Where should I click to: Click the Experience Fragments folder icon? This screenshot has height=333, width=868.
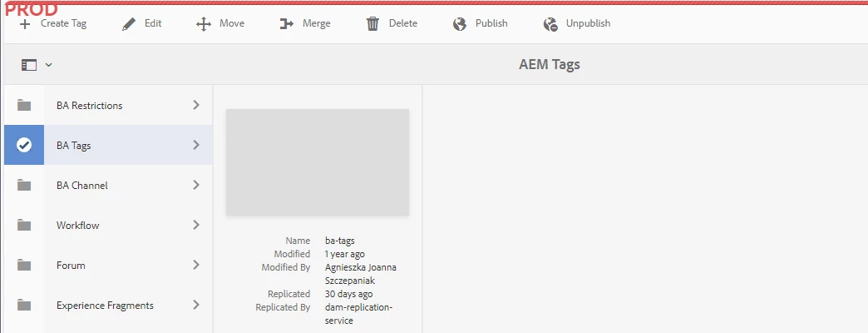click(24, 306)
